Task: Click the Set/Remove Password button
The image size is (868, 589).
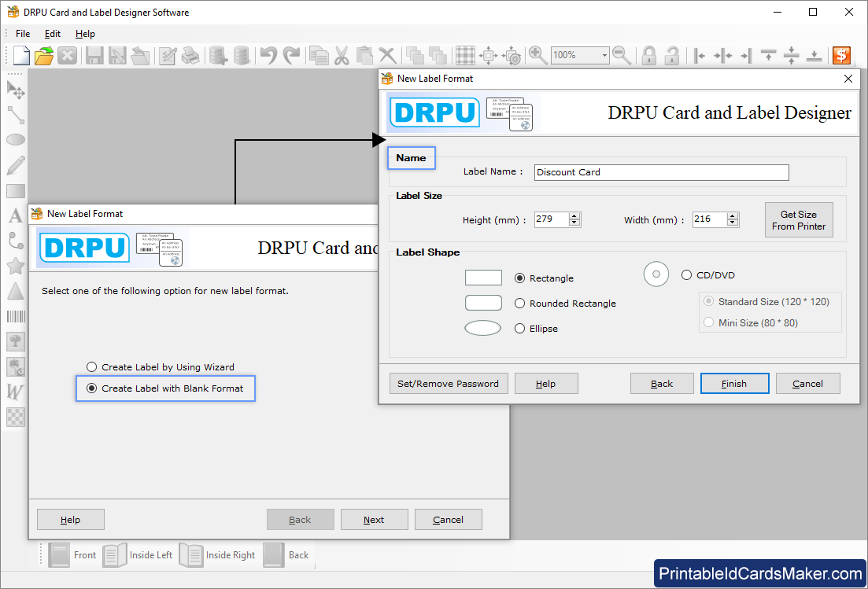Action: click(x=449, y=383)
